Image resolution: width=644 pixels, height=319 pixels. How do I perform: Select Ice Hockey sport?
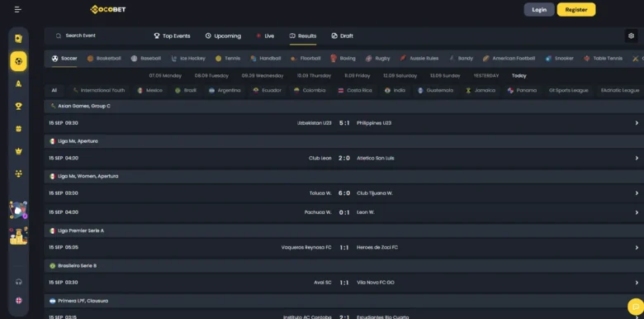188,59
